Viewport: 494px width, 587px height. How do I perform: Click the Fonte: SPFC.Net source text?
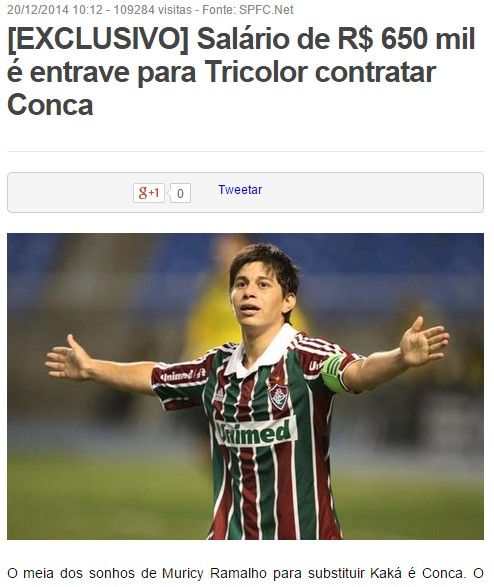click(x=248, y=9)
